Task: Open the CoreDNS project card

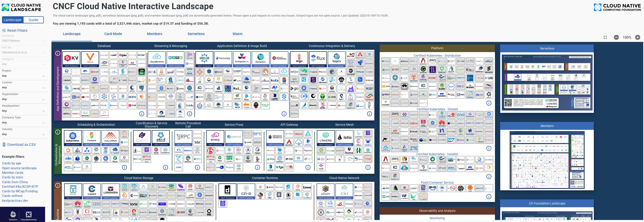Action: click(x=142, y=138)
